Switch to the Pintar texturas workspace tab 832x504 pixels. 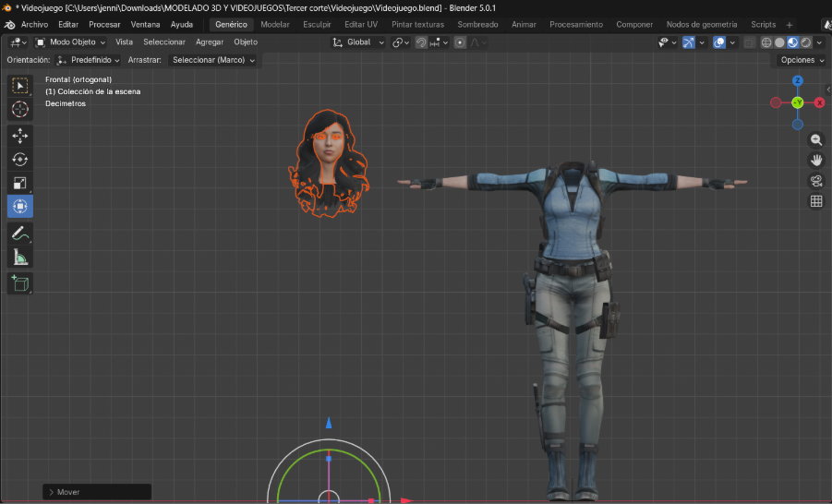(x=417, y=25)
